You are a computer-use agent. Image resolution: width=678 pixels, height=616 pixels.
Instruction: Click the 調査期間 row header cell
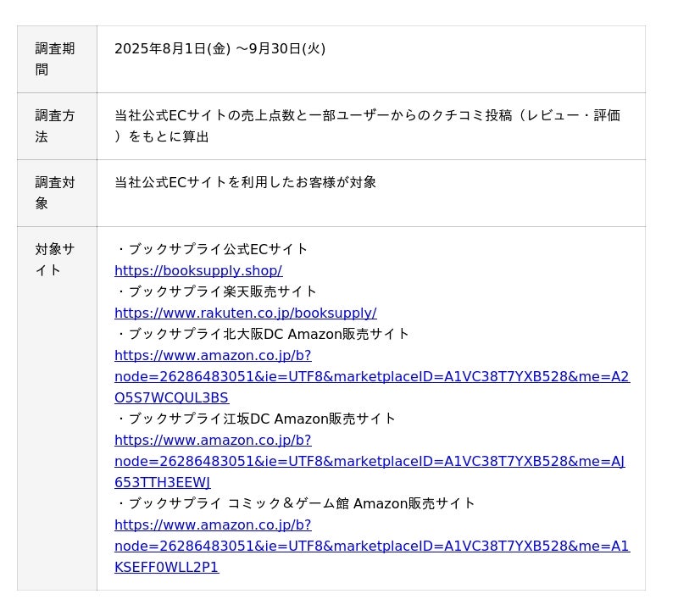tap(56, 59)
